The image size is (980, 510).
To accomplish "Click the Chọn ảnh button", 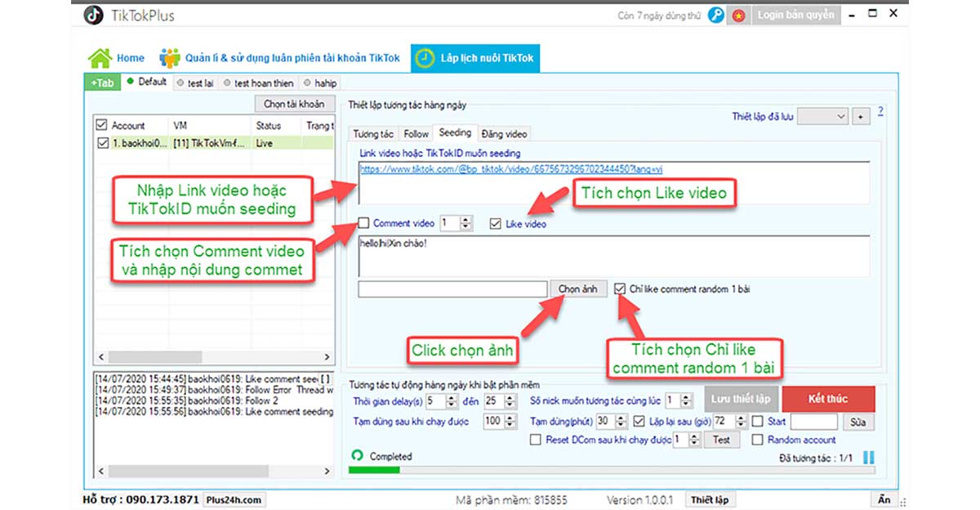I will (x=578, y=289).
